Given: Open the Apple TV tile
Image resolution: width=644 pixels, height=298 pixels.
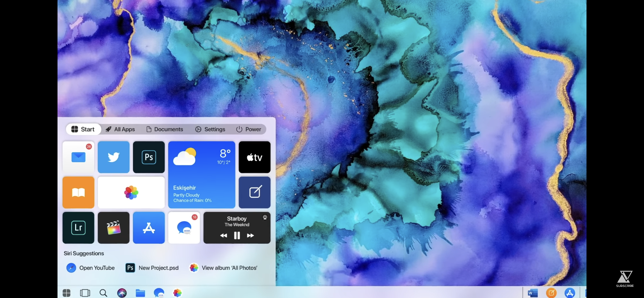Looking at the screenshot, I should click(x=254, y=157).
